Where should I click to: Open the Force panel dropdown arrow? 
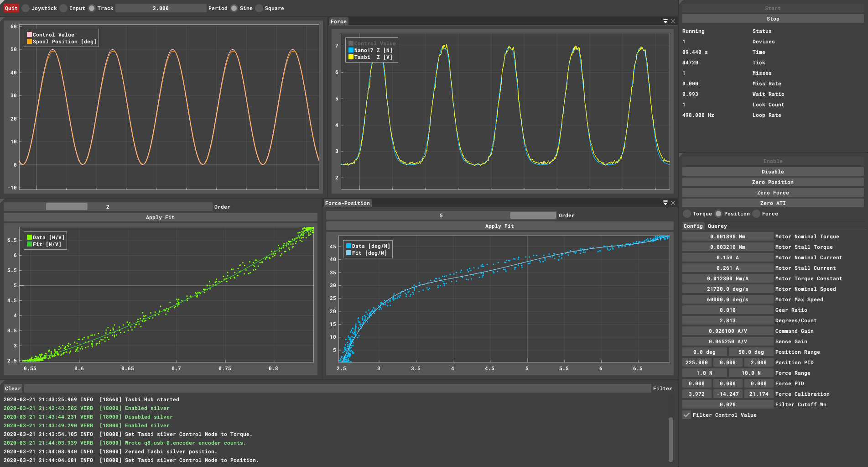665,21
